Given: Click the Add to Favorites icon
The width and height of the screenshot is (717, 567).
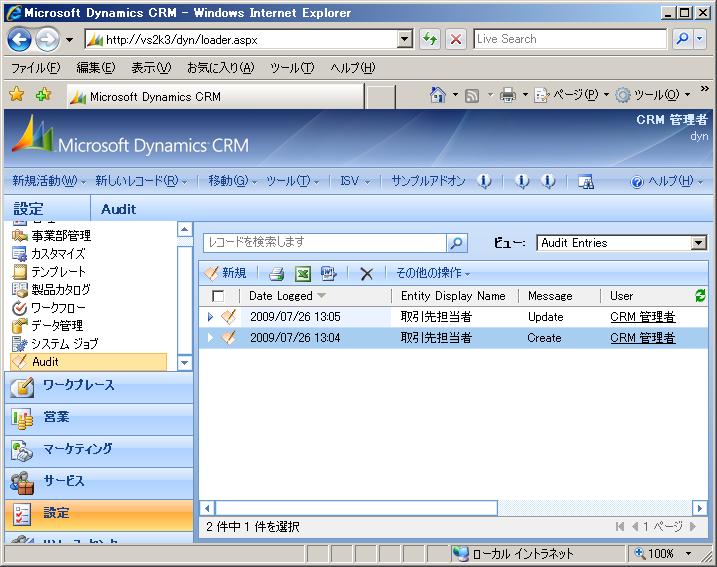Looking at the screenshot, I should pos(43,95).
